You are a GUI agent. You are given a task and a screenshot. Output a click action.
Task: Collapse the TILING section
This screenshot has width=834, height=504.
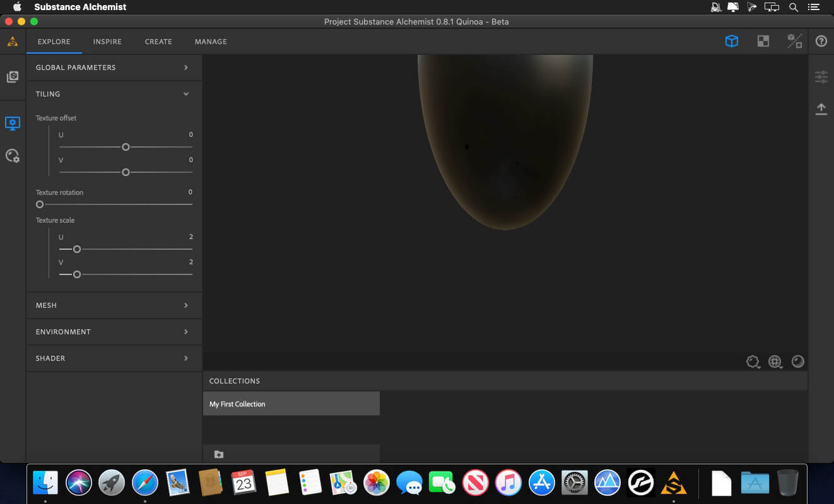[x=114, y=93]
